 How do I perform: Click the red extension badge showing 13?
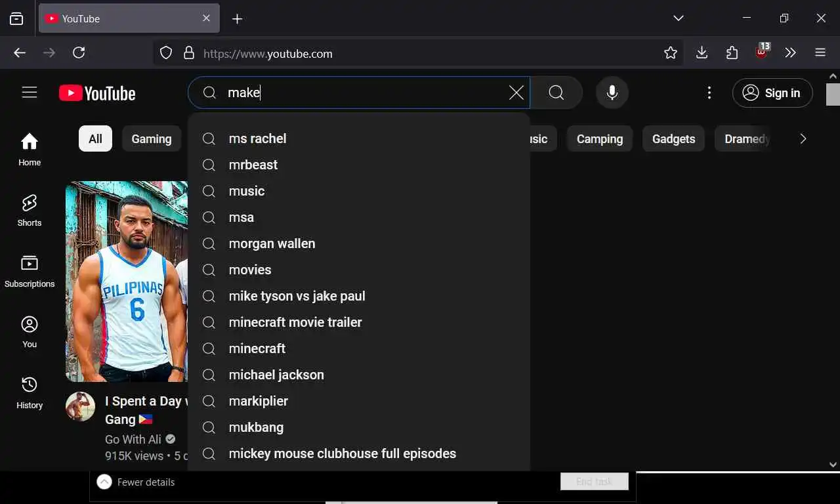(762, 51)
